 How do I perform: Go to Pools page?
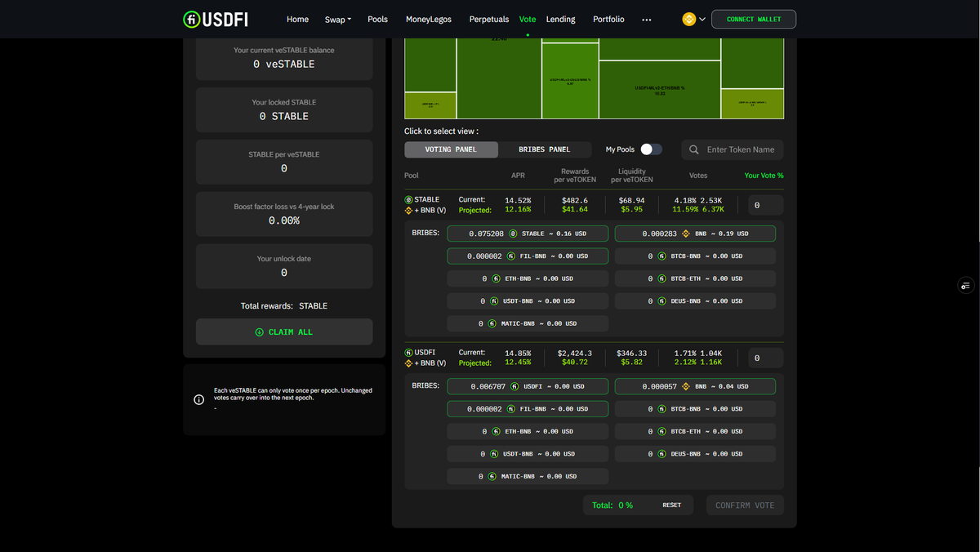(x=378, y=19)
